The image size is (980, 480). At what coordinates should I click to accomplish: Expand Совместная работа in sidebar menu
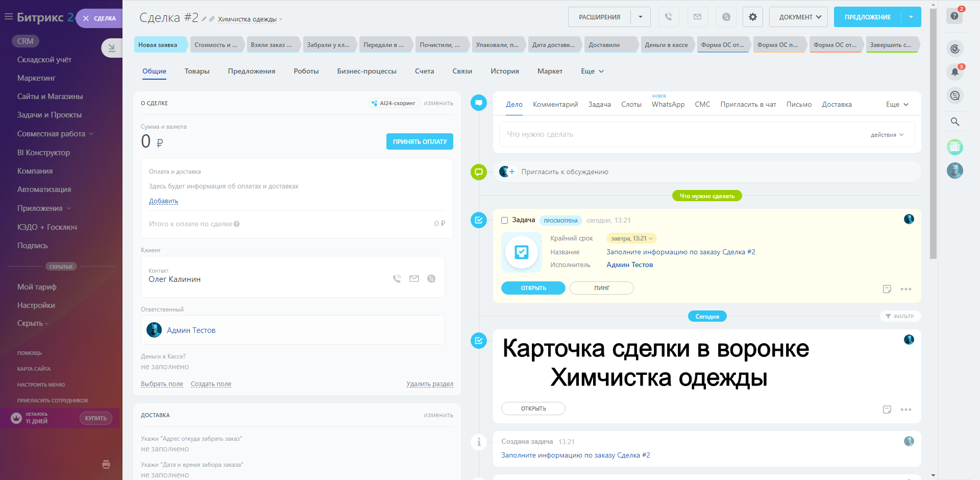(x=55, y=134)
